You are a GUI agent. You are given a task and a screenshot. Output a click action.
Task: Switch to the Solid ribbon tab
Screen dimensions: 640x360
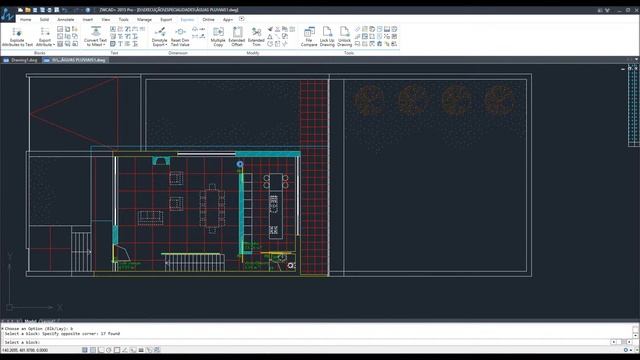click(x=44, y=20)
